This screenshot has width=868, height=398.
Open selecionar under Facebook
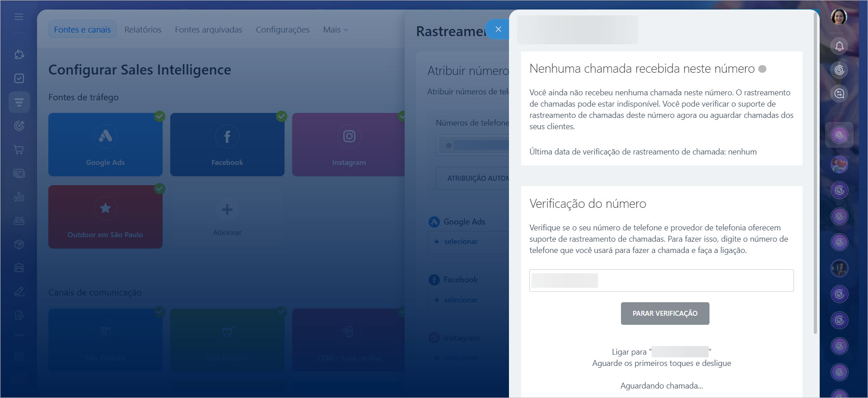point(461,300)
